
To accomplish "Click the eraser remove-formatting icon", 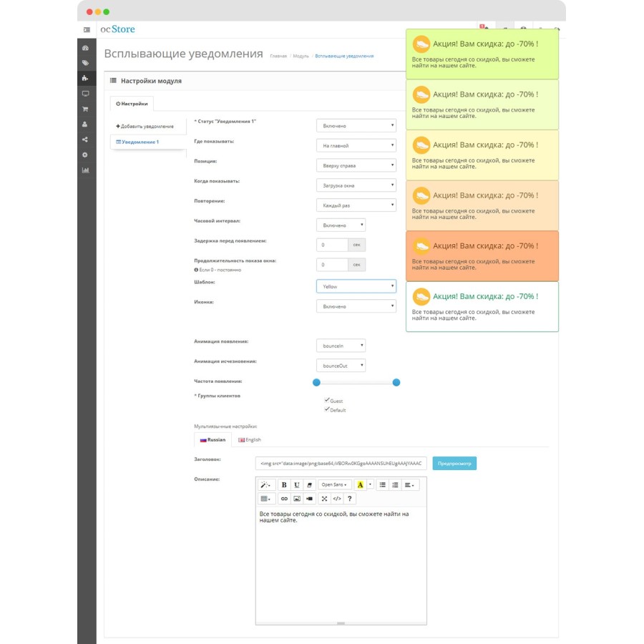I will [x=309, y=485].
